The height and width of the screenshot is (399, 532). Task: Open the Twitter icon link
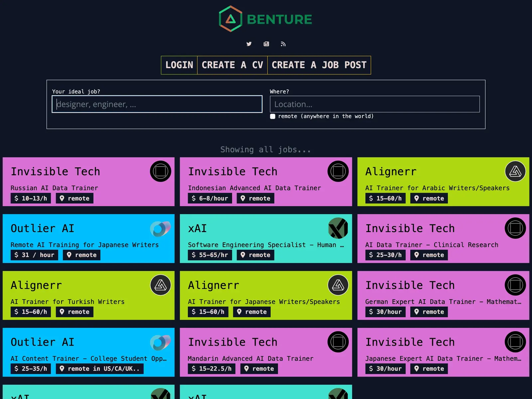tap(249, 44)
